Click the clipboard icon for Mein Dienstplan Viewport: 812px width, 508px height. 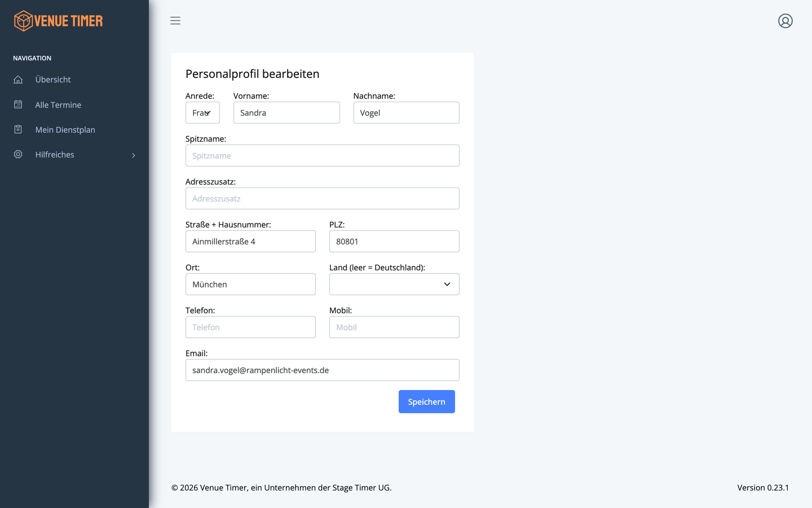point(18,129)
